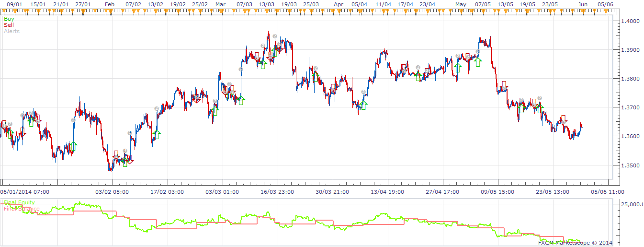Click the green buy arrow near 17/02 03:00

[x=157, y=134]
